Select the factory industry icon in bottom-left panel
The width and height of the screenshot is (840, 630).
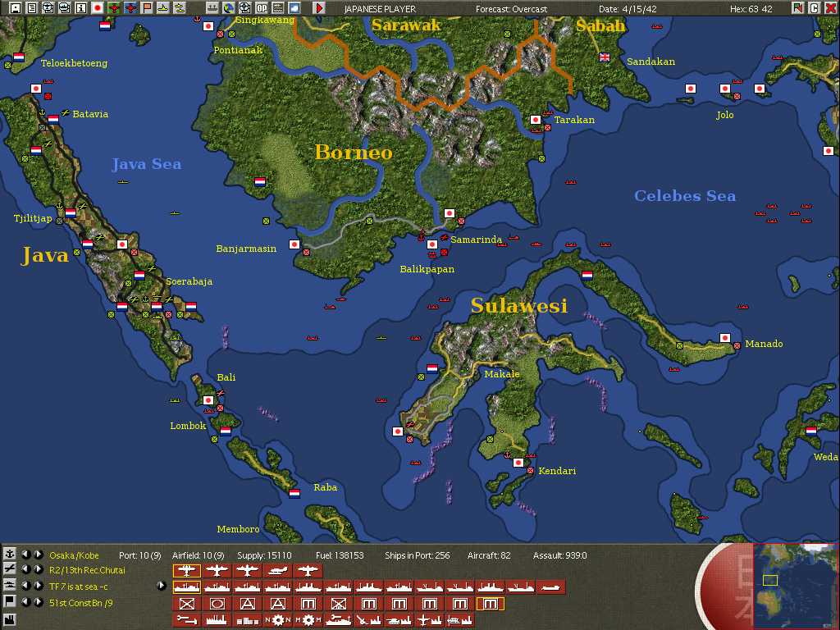pyautogui.click(x=9, y=620)
